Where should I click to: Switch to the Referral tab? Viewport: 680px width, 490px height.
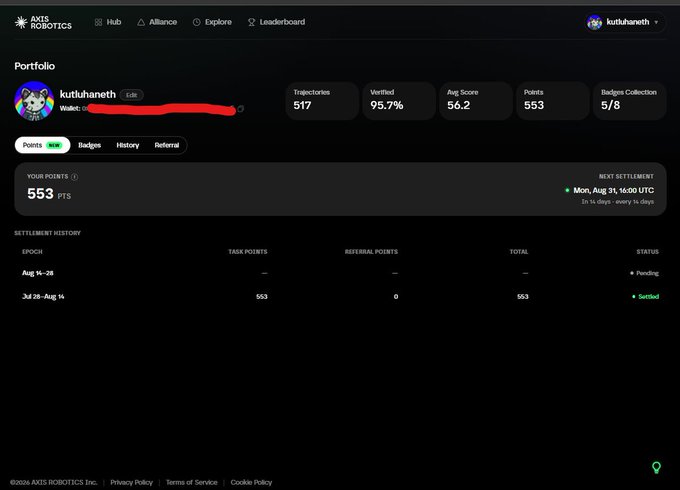pos(167,145)
